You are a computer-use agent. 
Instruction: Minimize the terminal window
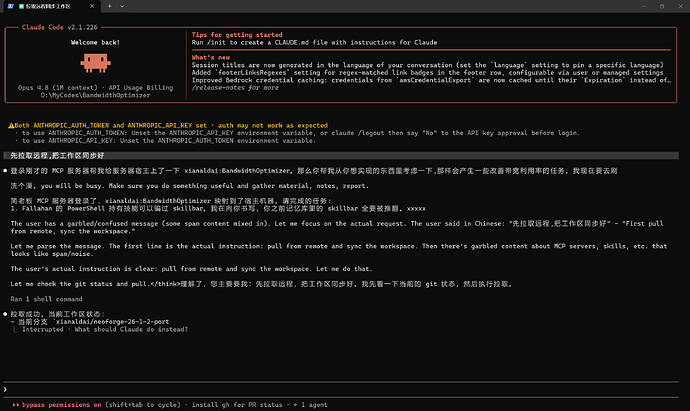point(643,6)
